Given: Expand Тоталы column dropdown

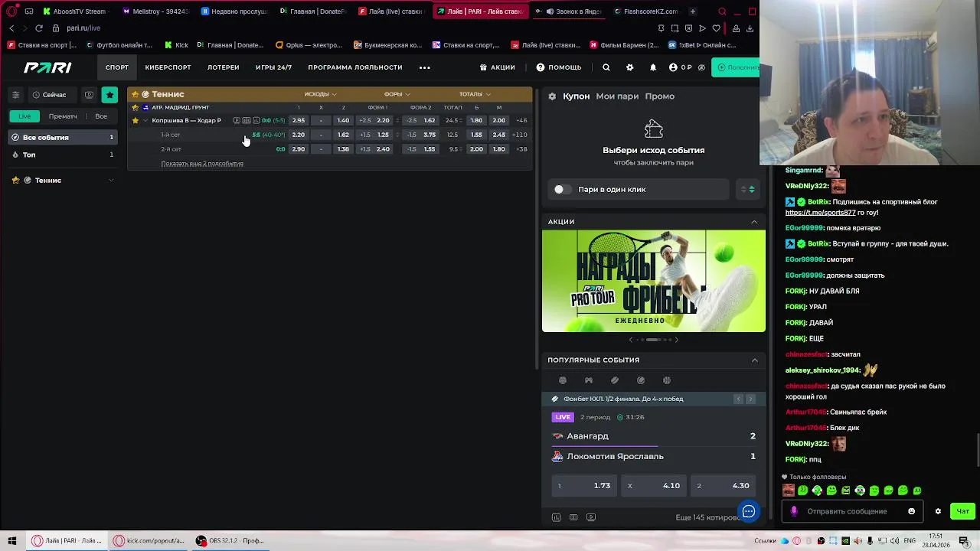Looking at the screenshot, I should [475, 94].
